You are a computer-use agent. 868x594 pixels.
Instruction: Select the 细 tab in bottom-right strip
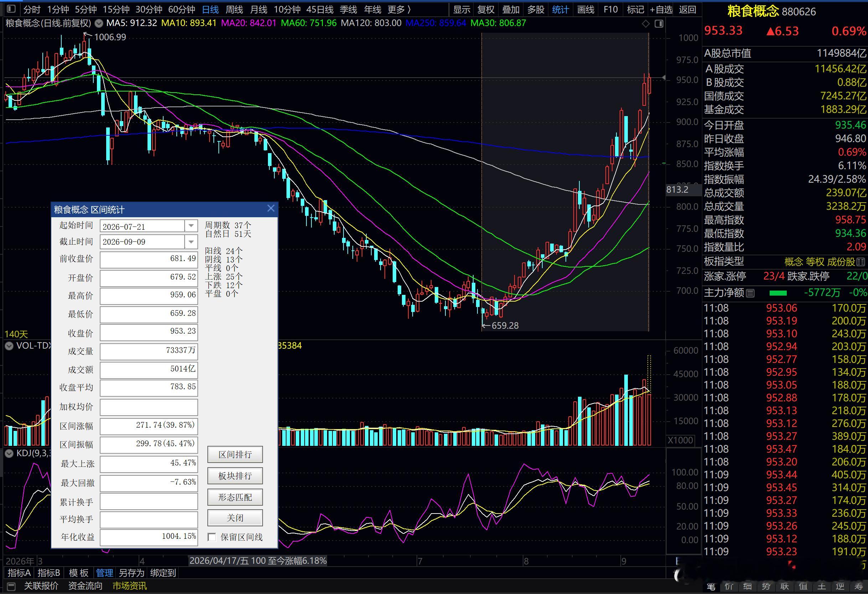pos(747,587)
